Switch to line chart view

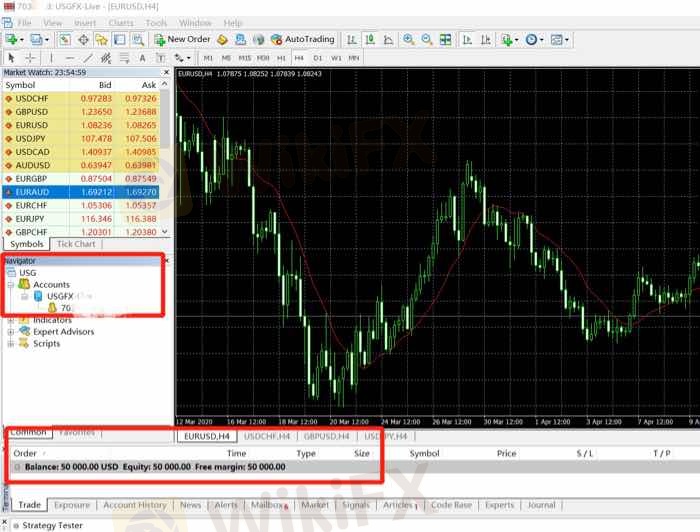[x=388, y=40]
